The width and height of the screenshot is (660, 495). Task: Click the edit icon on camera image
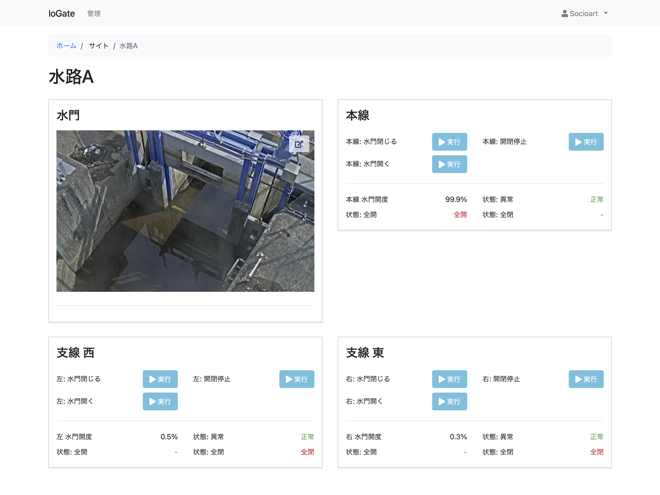298,145
